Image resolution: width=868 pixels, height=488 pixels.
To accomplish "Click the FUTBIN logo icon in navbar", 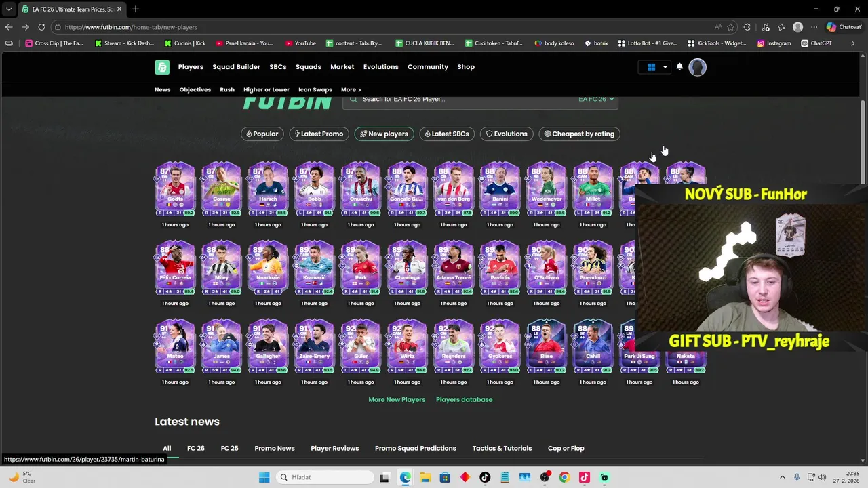I will coord(161,67).
